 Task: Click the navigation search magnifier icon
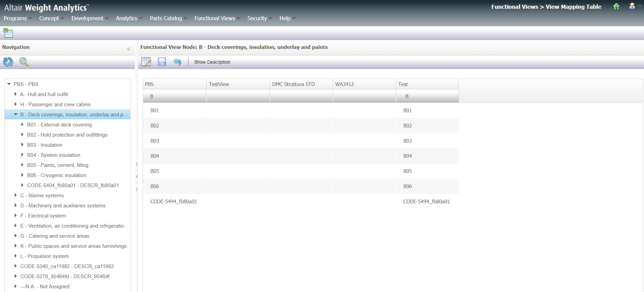(24, 62)
